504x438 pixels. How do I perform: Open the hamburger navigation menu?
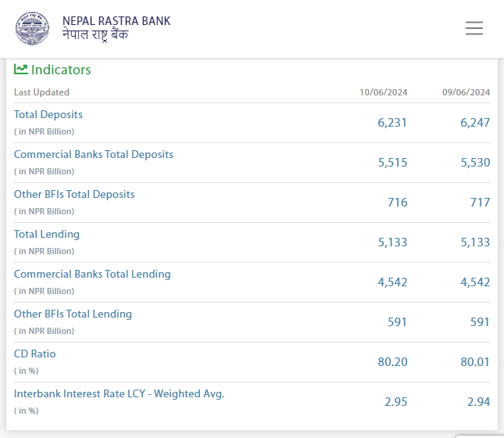pyautogui.click(x=474, y=28)
